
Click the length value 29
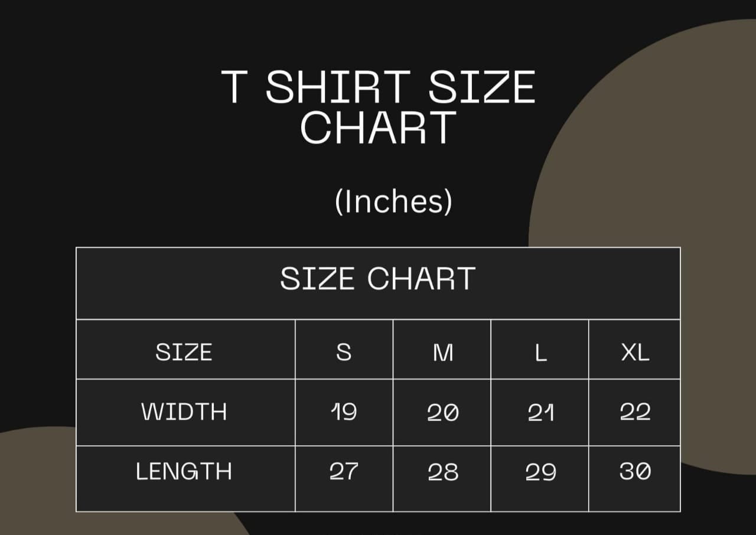540,472
